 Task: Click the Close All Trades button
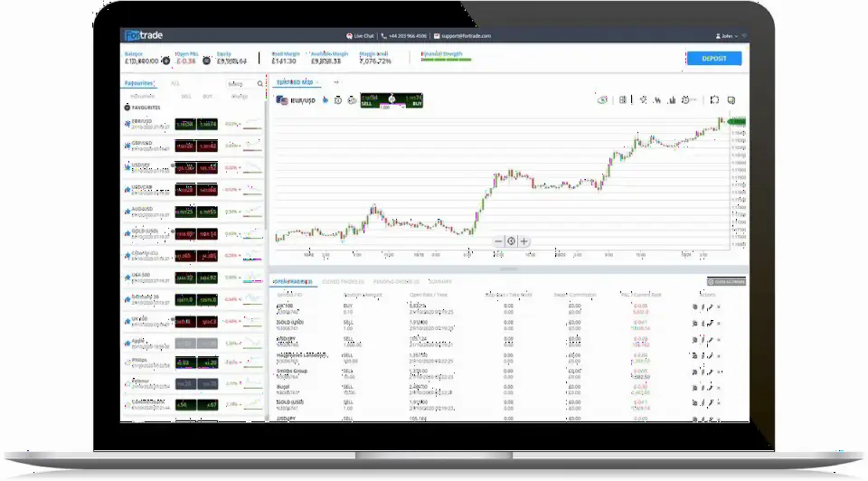[x=726, y=282]
